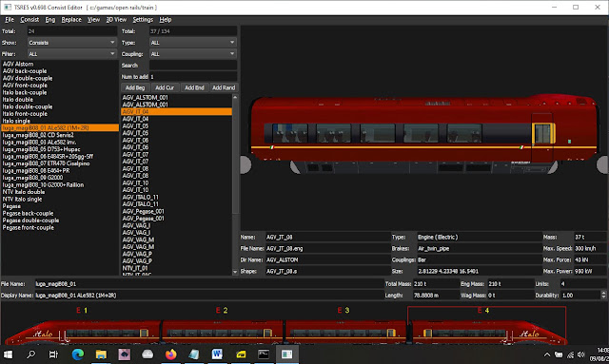
Task: Switch to Word in the taskbar
Action: click(x=217, y=354)
